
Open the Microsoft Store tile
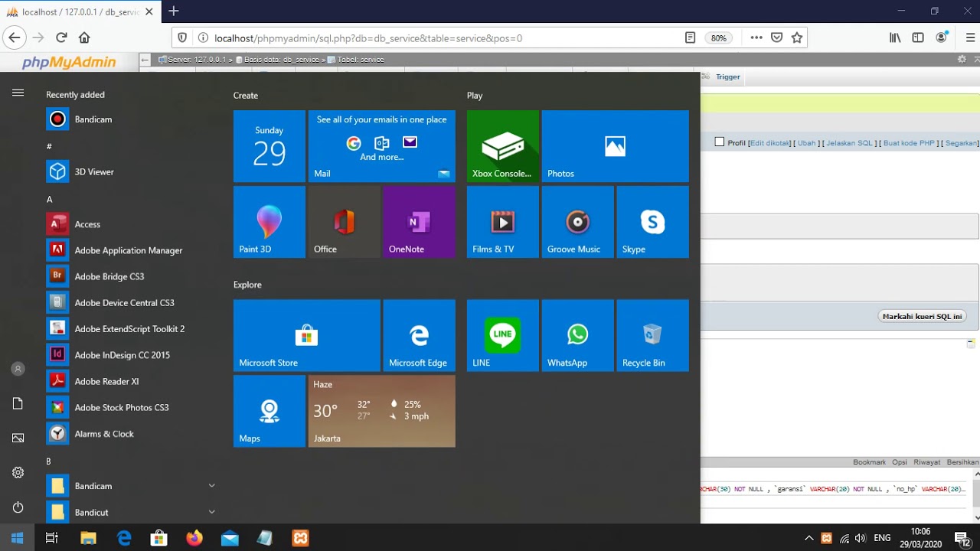pos(306,335)
